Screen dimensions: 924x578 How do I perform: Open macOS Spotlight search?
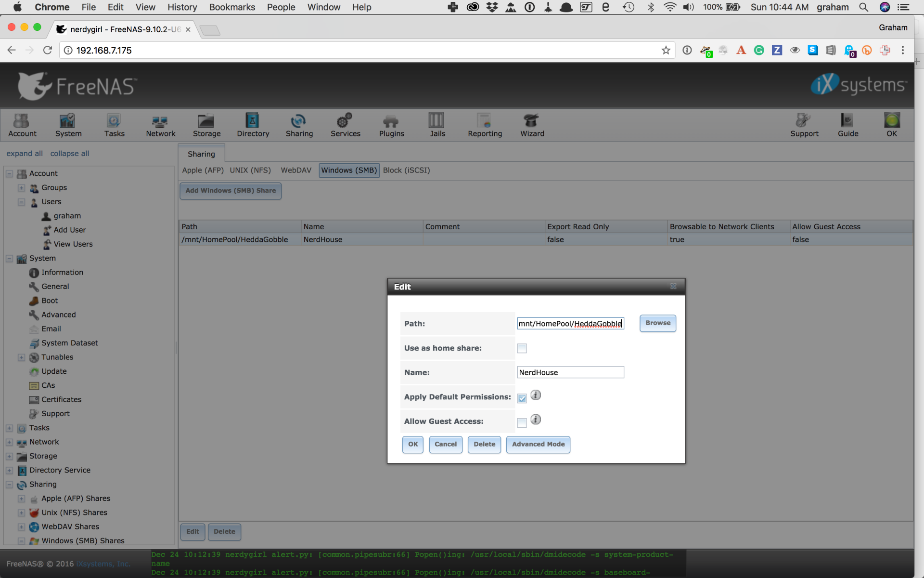[864, 7]
